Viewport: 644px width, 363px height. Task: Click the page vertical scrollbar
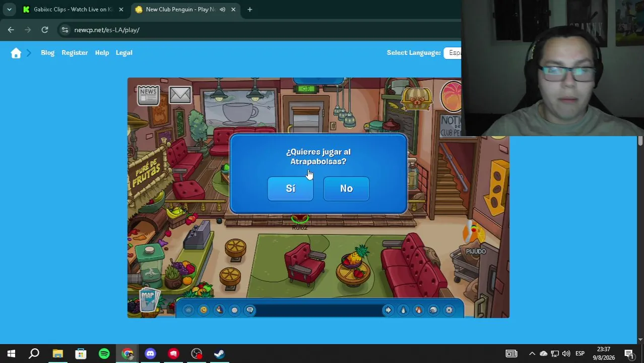pos(640,141)
